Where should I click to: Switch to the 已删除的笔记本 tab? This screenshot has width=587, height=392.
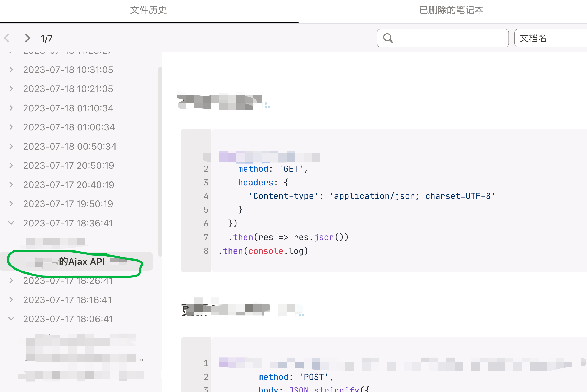pyautogui.click(x=451, y=10)
